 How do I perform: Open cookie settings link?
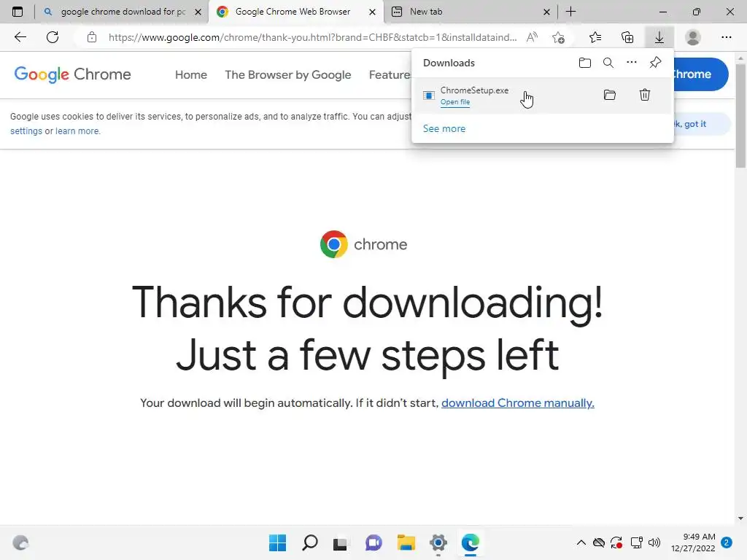click(x=26, y=131)
